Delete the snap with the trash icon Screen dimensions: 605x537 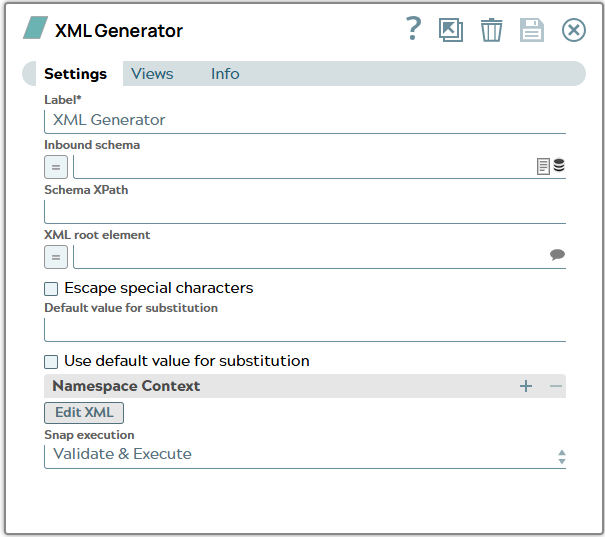coord(491,30)
